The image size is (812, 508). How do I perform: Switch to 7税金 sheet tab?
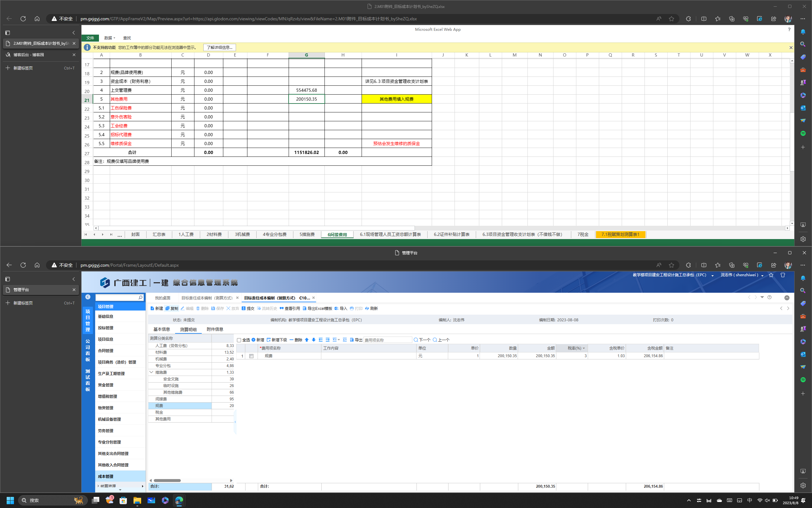tap(583, 235)
